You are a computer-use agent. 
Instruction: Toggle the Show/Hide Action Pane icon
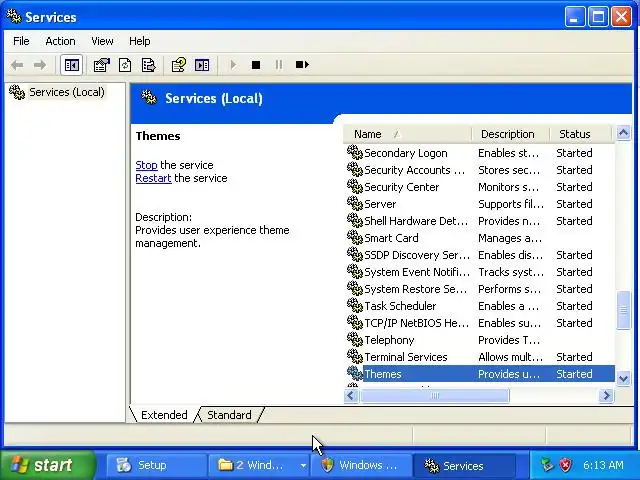point(202,65)
